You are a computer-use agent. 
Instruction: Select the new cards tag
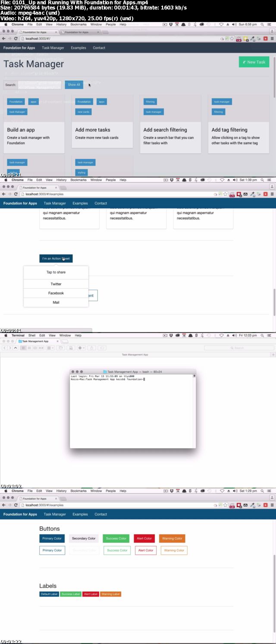pyautogui.click(x=84, y=112)
